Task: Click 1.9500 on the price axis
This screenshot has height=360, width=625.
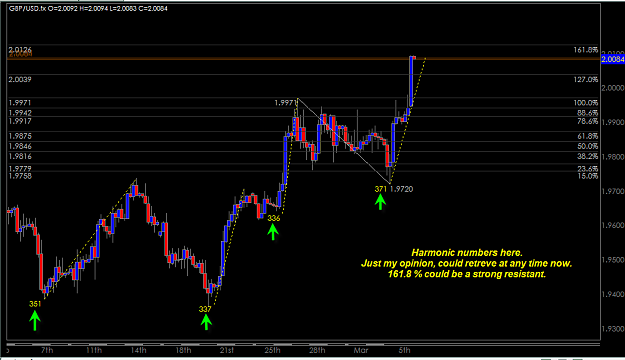Action: tap(613, 260)
